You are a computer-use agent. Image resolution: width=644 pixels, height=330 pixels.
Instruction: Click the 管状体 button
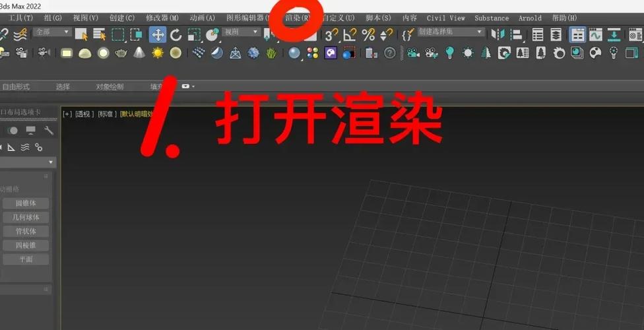(26, 232)
